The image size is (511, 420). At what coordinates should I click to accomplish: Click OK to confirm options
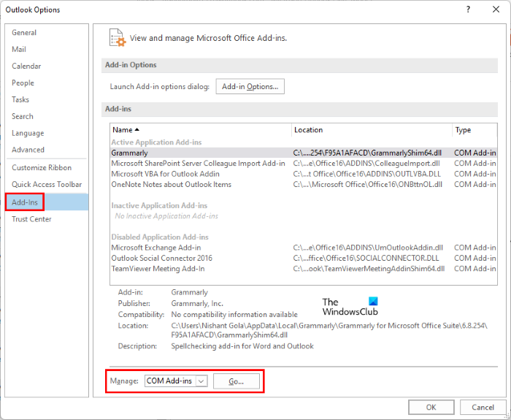[431, 407]
